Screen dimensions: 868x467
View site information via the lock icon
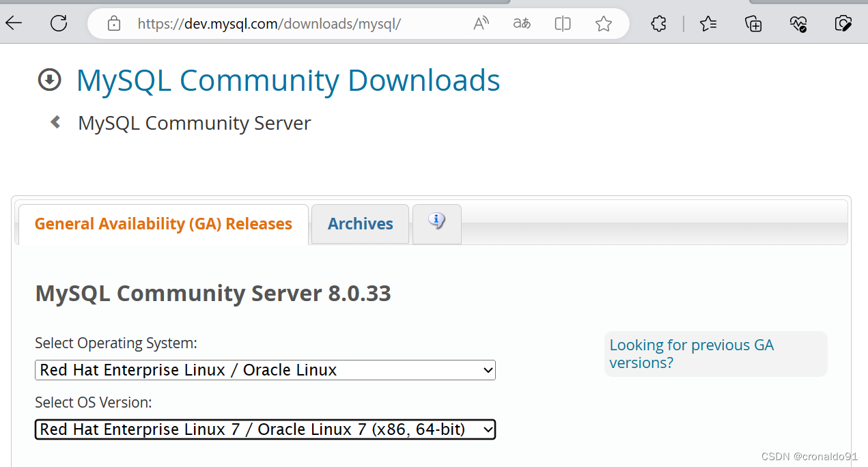(x=113, y=23)
